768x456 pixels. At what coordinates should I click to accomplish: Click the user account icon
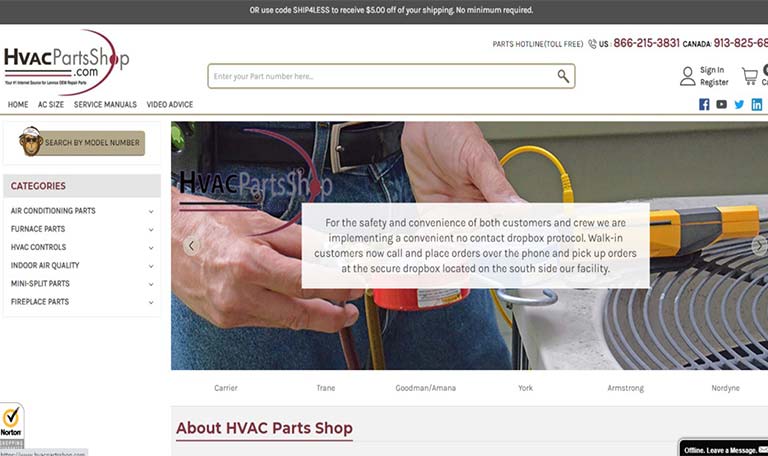coord(688,76)
